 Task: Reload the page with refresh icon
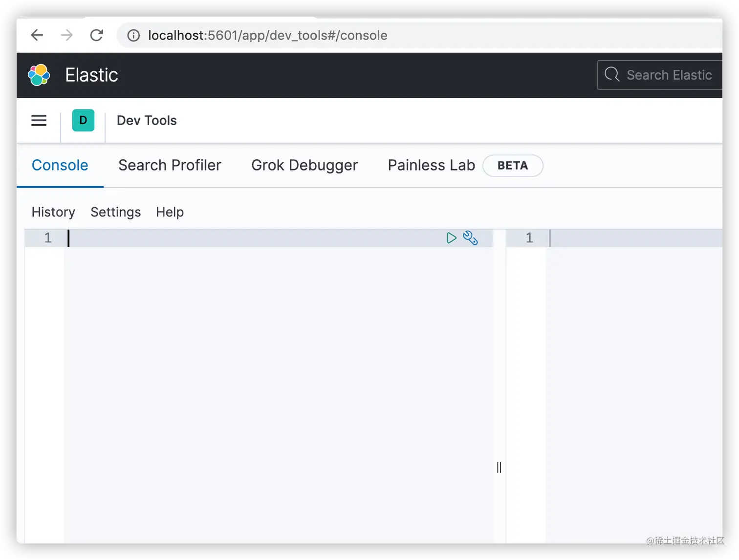(x=97, y=35)
